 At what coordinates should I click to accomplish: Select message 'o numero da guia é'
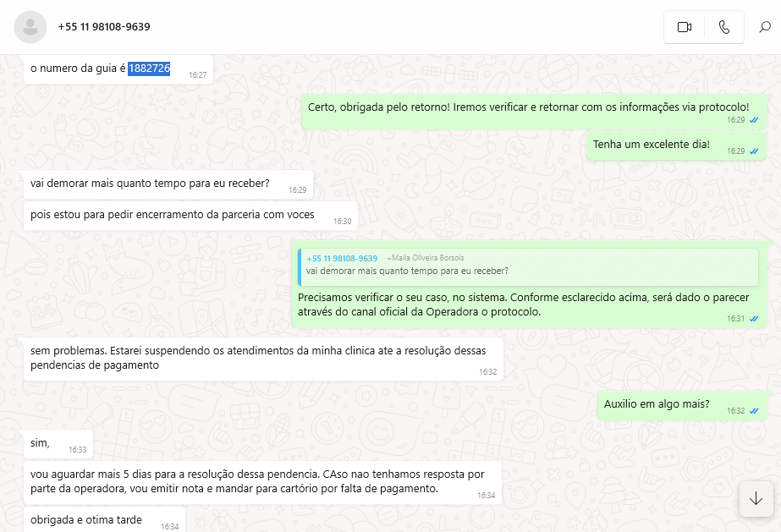click(118, 69)
